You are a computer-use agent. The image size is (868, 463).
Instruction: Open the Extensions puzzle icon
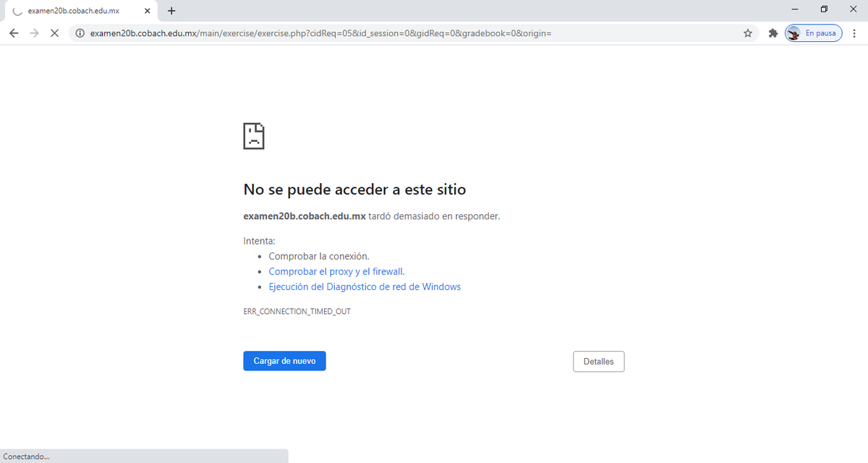coord(773,33)
